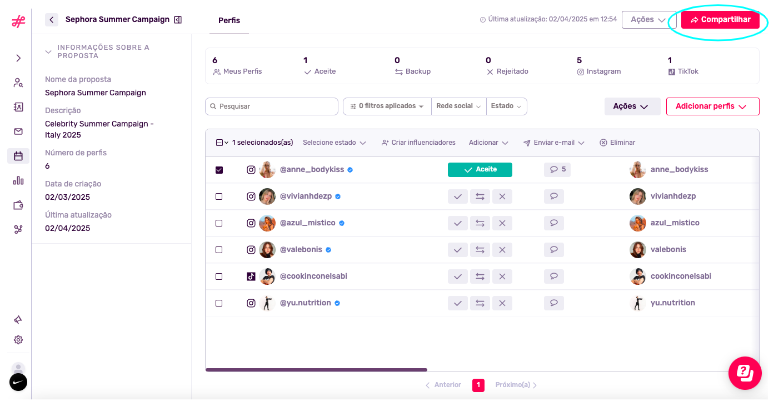
Task: Open comment bubble on @vivianhdezp row
Action: 554,197
